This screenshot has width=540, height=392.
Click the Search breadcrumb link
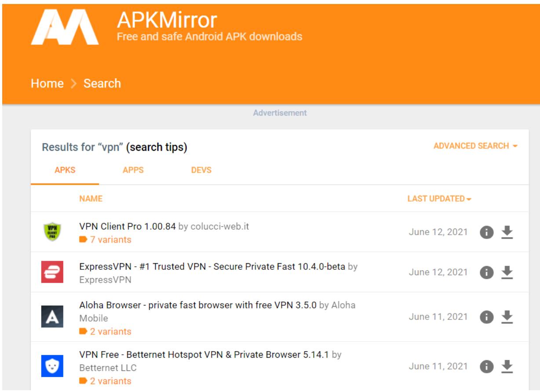coord(103,83)
